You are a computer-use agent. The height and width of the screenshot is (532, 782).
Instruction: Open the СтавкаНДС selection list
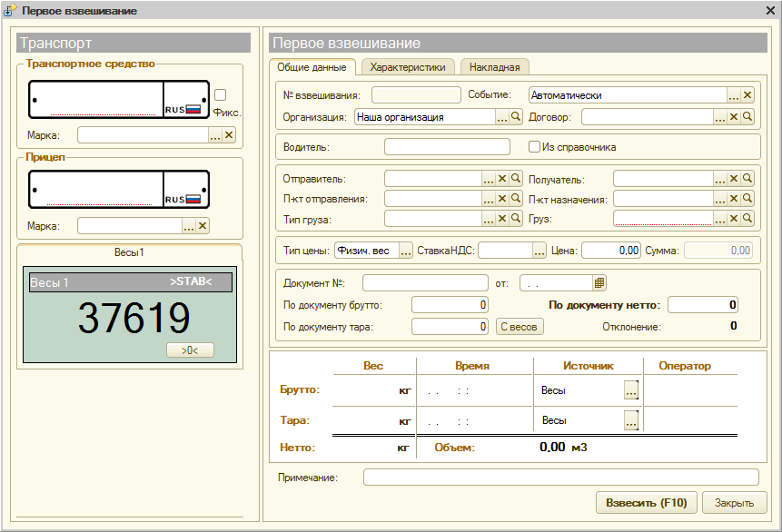coord(539,250)
